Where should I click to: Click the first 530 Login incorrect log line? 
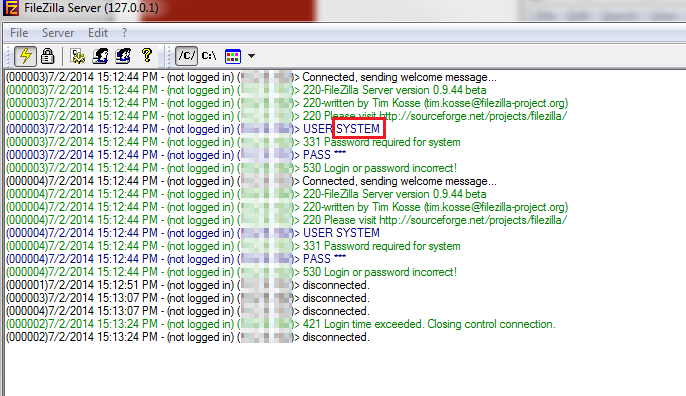tap(231, 168)
